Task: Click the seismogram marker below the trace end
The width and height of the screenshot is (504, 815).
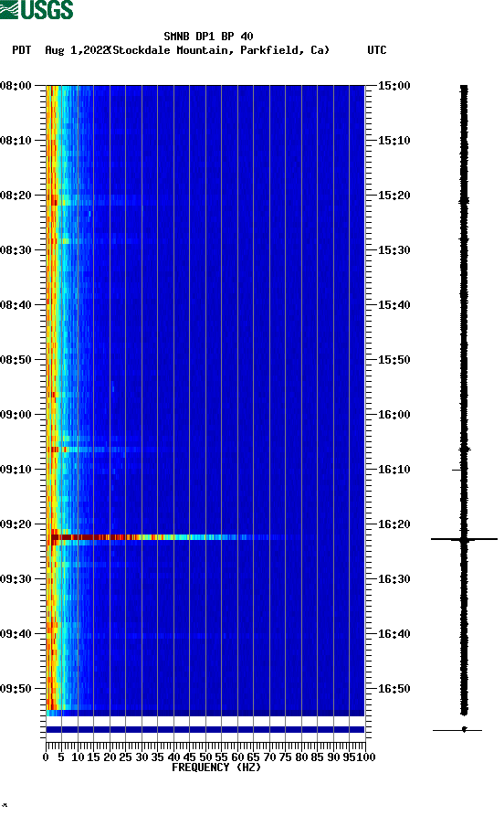Action: point(457,730)
